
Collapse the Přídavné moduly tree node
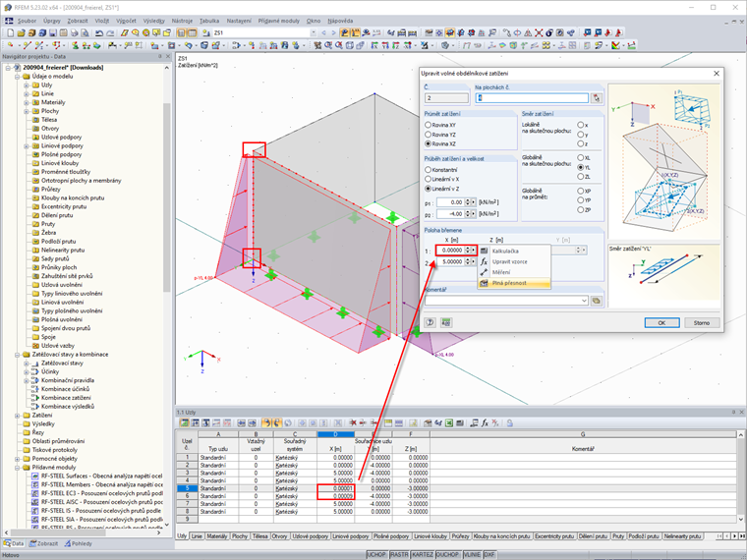coord(17,468)
